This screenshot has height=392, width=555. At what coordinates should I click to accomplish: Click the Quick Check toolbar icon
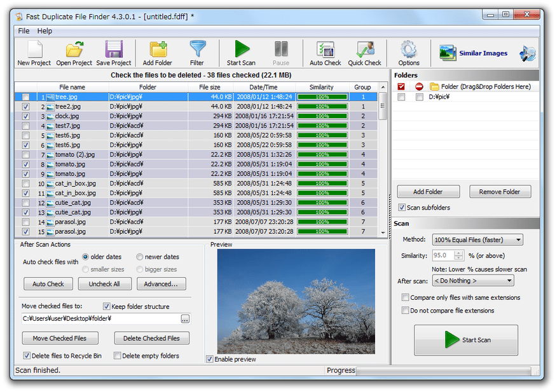pos(365,50)
